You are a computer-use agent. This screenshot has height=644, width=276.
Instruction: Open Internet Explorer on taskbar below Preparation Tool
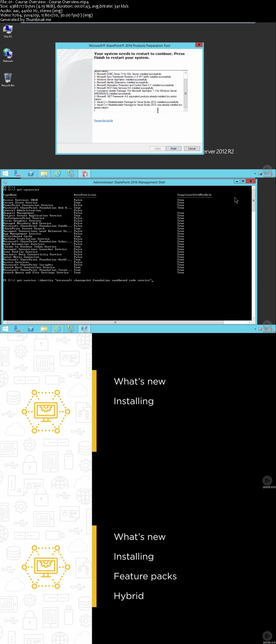point(58,173)
